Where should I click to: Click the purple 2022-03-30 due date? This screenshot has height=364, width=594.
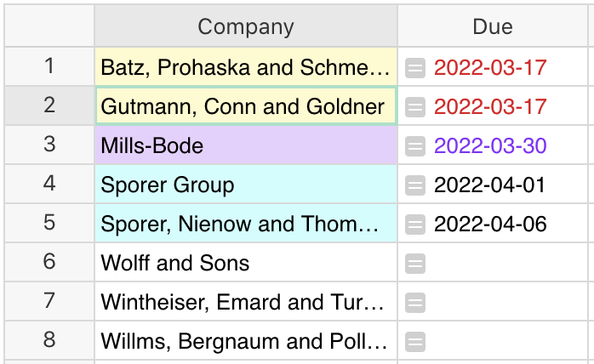point(490,145)
